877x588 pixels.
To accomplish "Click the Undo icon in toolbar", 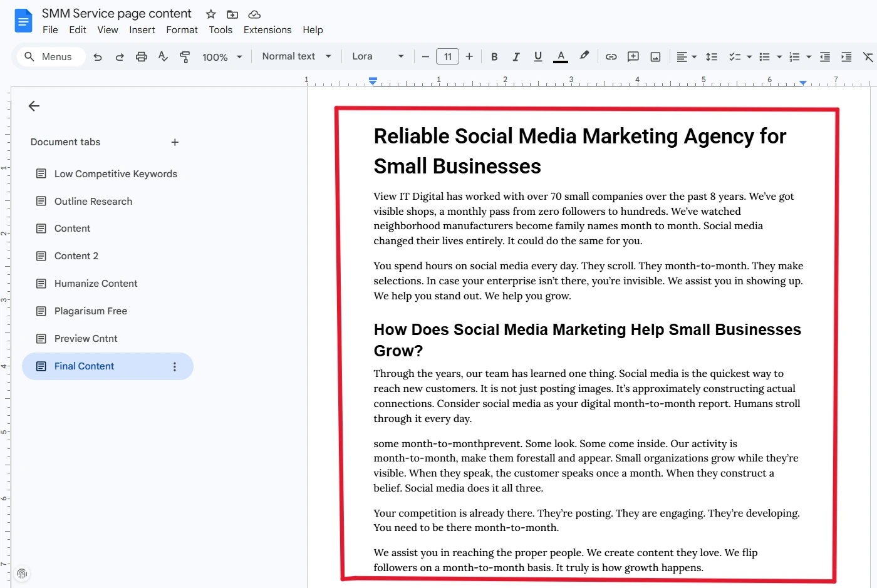I will (98, 57).
